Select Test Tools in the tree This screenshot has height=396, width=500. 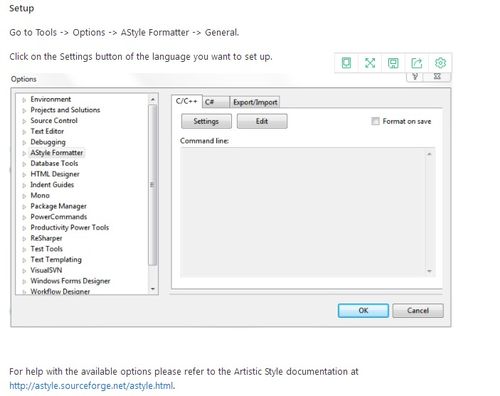coord(46,249)
